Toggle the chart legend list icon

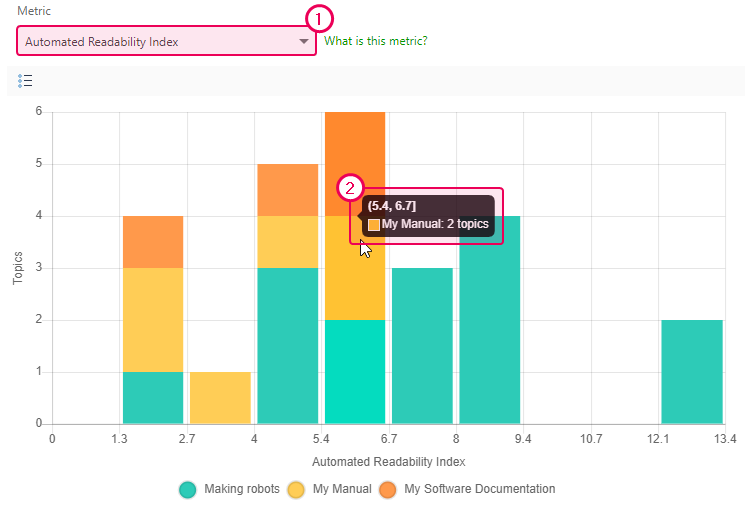pos(25,81)
